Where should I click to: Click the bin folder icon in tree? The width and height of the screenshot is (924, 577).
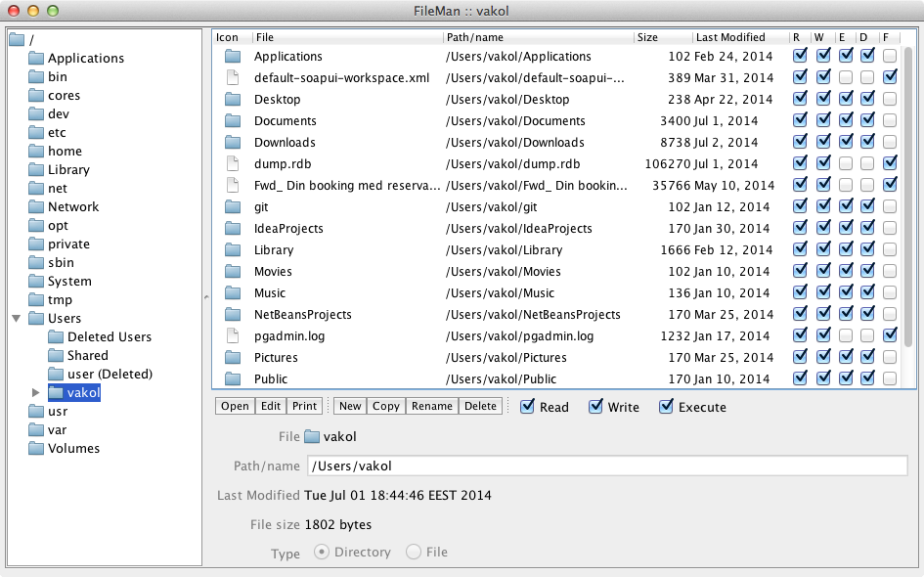pos(36,76)
